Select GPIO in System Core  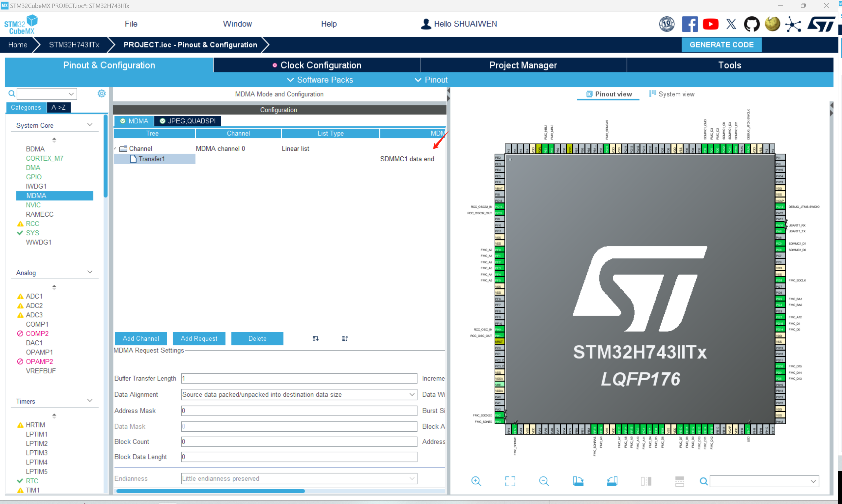pos(34,177)
